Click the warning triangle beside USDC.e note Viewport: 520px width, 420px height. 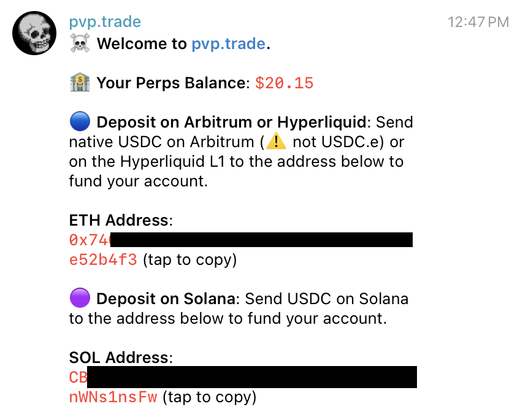pos(275,141)
